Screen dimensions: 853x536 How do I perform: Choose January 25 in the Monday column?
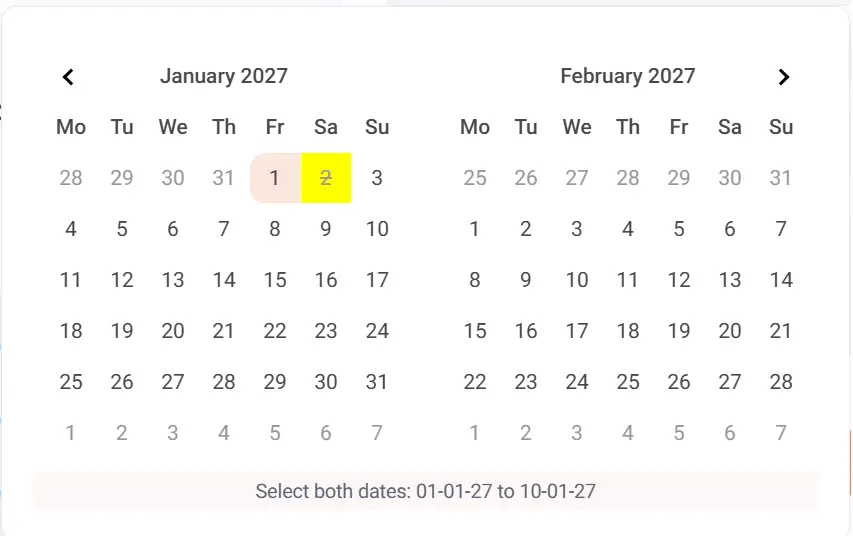point(71,382)
